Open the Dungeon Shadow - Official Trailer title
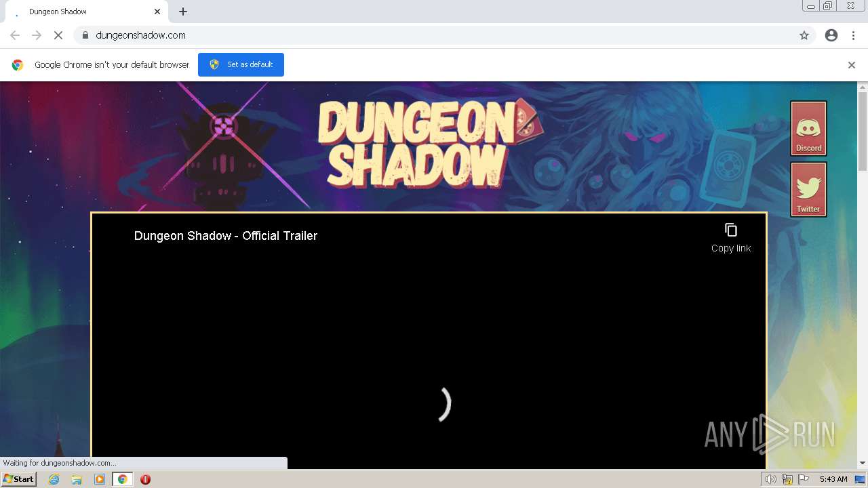868x488 pixels. coord(226,236)
